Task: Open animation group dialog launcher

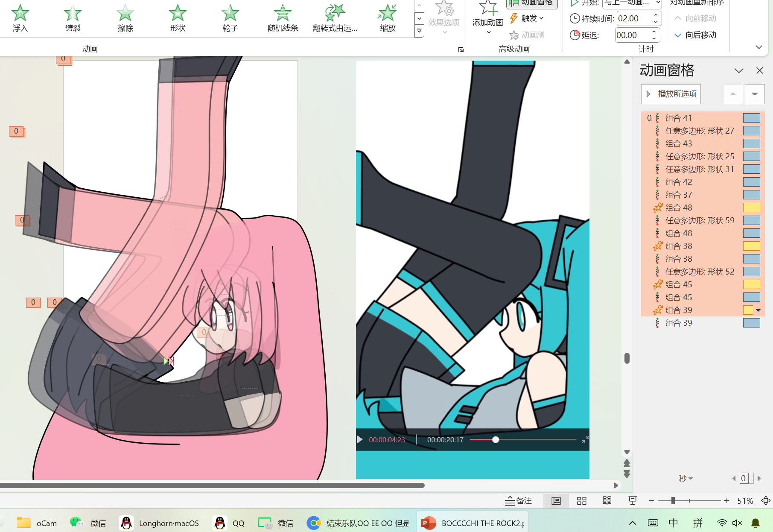Action: tap(461, 50)
